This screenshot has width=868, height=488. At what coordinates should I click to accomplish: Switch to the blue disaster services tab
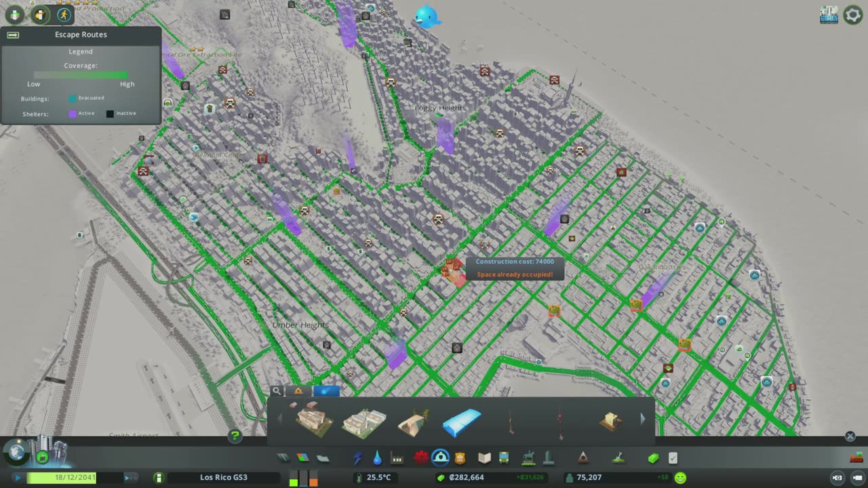click(326, 391)
